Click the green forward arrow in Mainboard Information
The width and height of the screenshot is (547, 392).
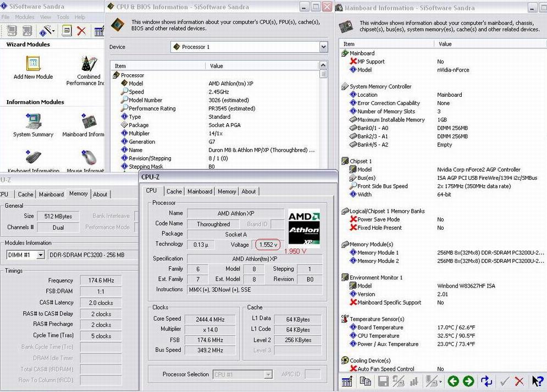pyautogui.click(x=468, y=381)
